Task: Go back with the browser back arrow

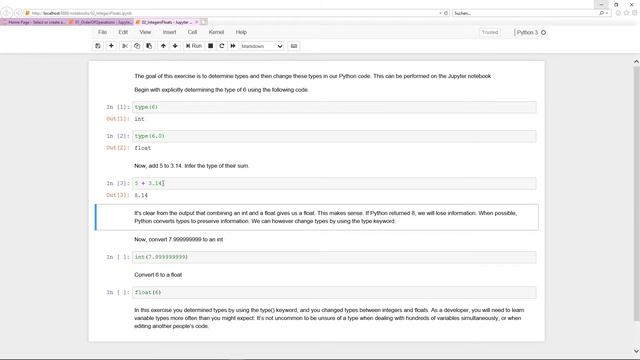Action: (7, 13)
